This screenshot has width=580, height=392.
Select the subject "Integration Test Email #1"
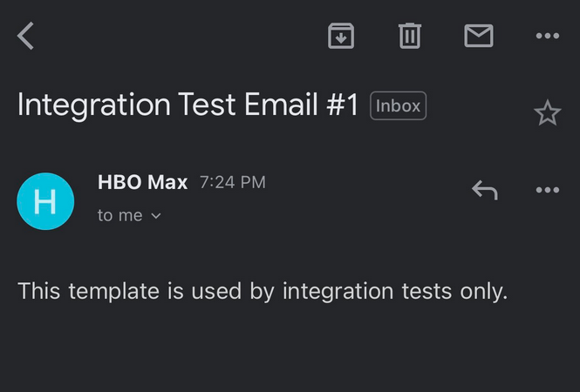tap(188, 105)
